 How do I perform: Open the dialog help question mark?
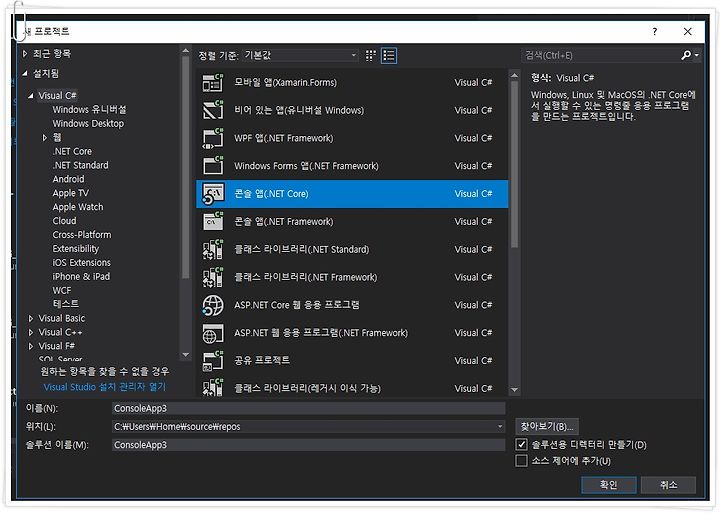(x=654, y=31)
